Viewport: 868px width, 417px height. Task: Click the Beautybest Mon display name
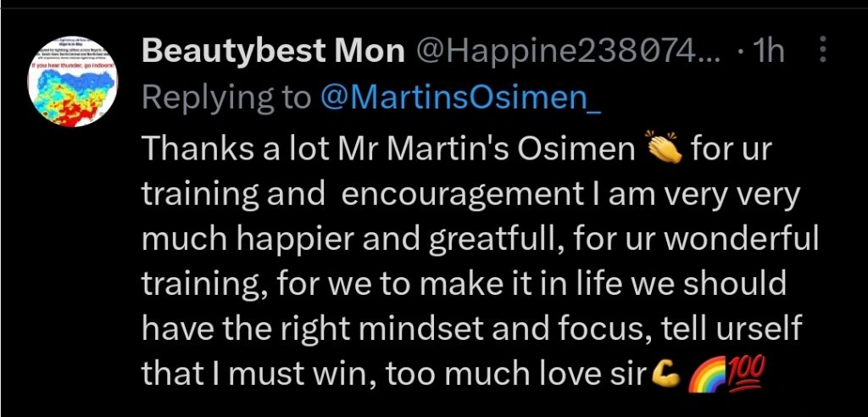(274, 51)
